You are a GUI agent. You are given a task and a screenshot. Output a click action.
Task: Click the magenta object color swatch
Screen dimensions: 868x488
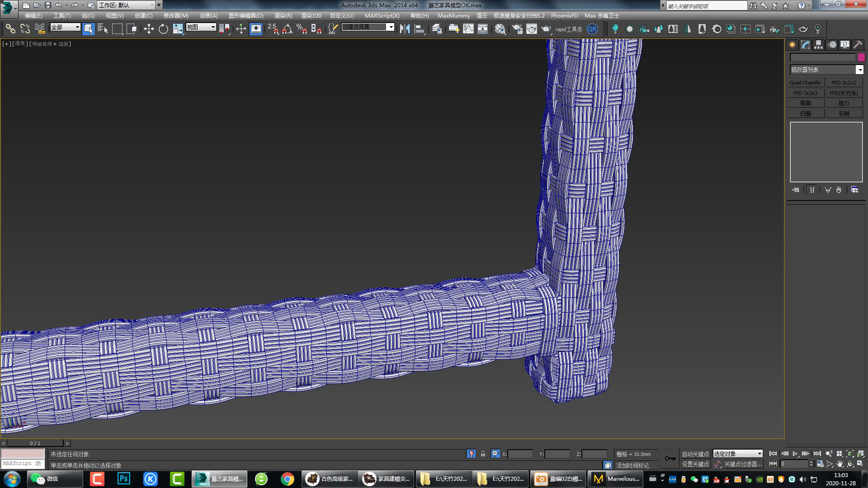(861, 57)
